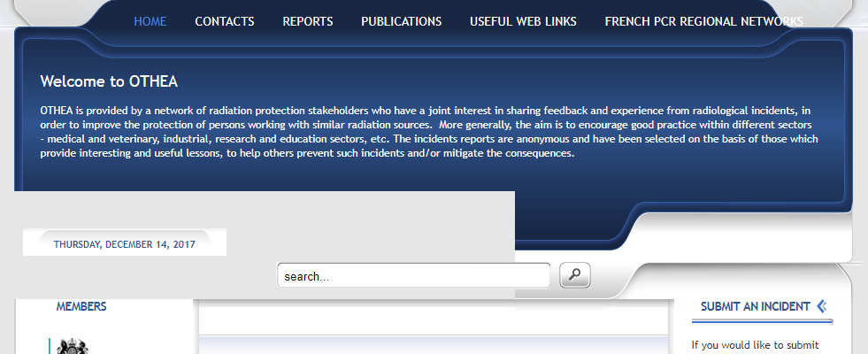Click the search text field
This screenshot has width=868, height=354.
413,276
